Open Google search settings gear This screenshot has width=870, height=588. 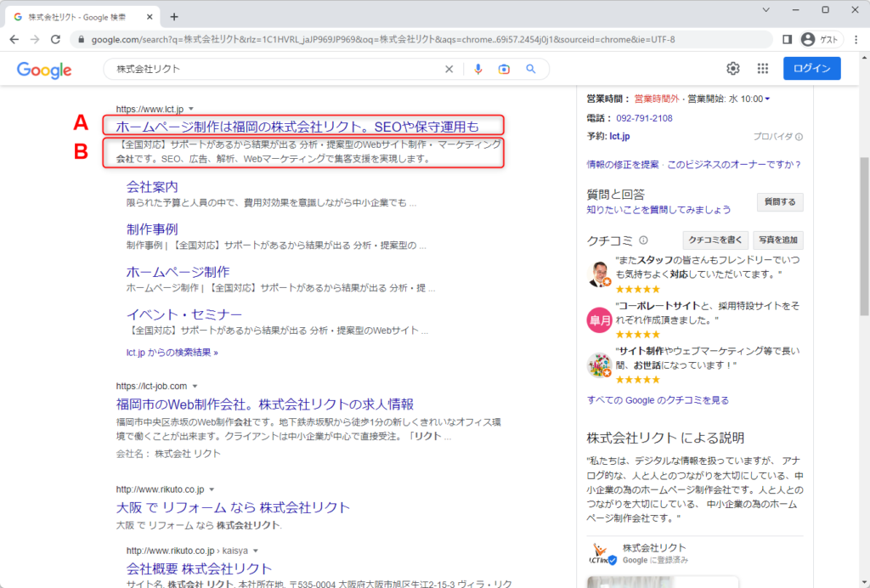click(733, 68)
